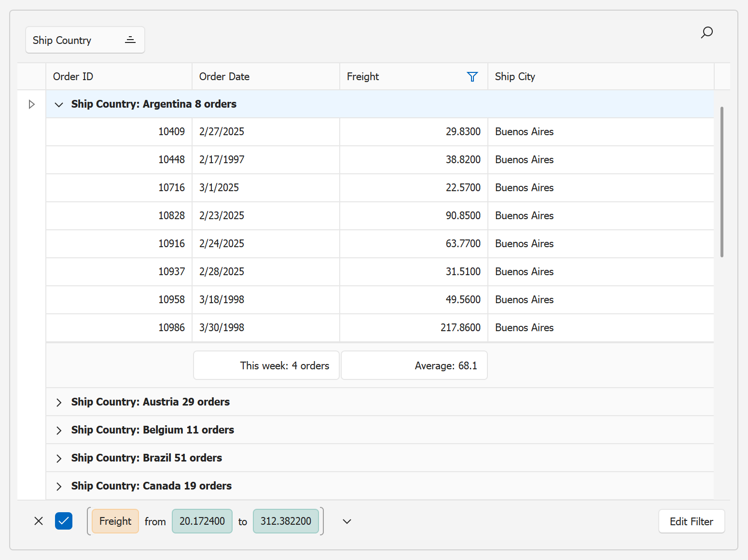Click the row indicator arrow beside Argentina
The height and width of the screenshot is (560, 748).
(x=31, y=104)
